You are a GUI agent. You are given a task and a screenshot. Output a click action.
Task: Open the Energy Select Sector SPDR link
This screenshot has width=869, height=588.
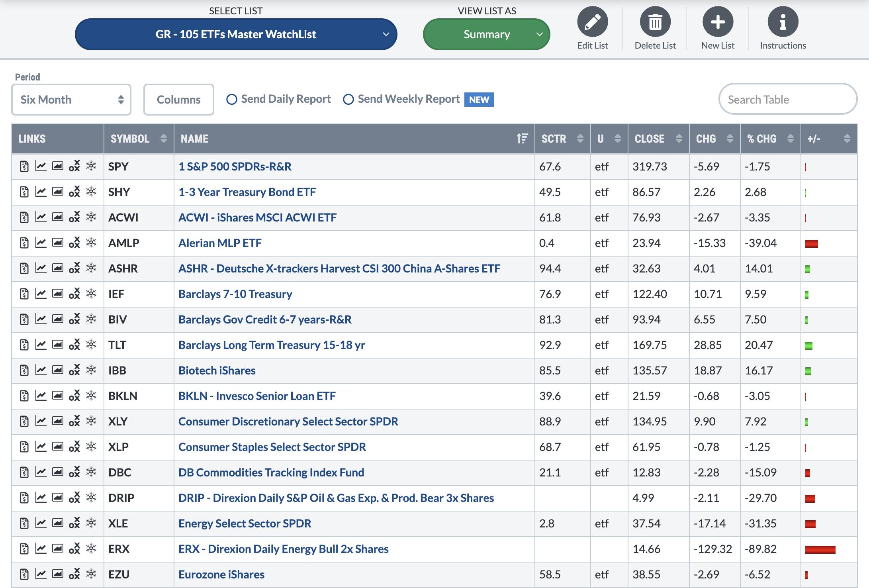(x=245, y=523)
